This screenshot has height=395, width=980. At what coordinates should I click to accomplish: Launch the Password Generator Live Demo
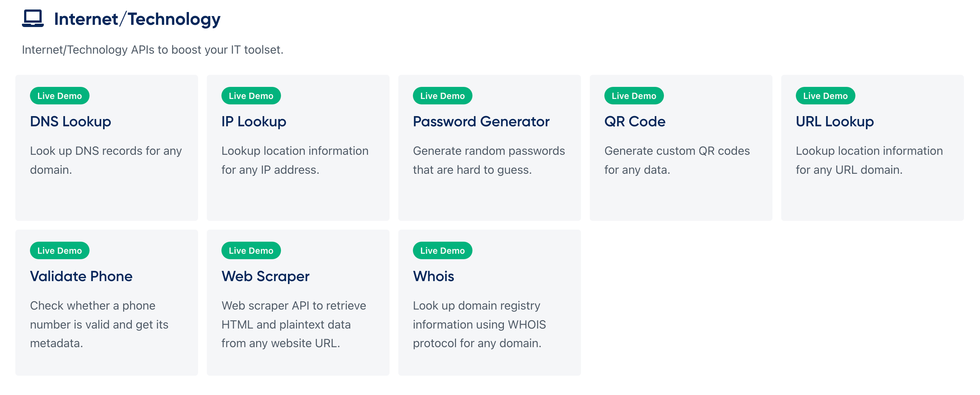click(442, 95)
